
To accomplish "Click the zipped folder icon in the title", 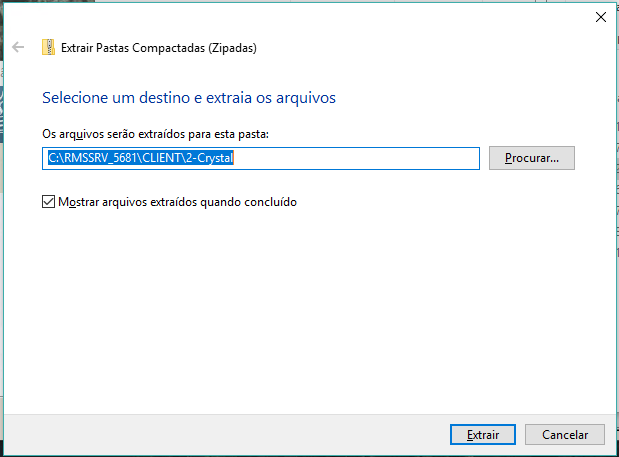I will (48, 47).
